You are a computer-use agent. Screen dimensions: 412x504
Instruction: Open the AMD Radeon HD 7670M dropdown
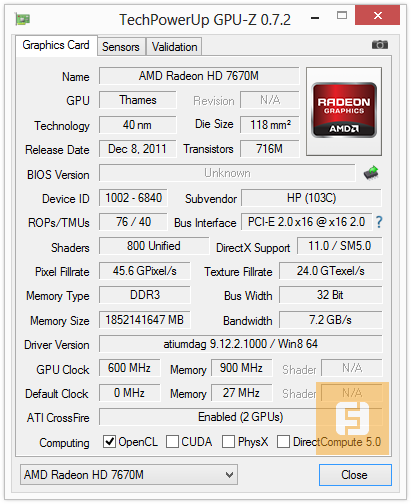pyautogui.click(x=129, y=474)
